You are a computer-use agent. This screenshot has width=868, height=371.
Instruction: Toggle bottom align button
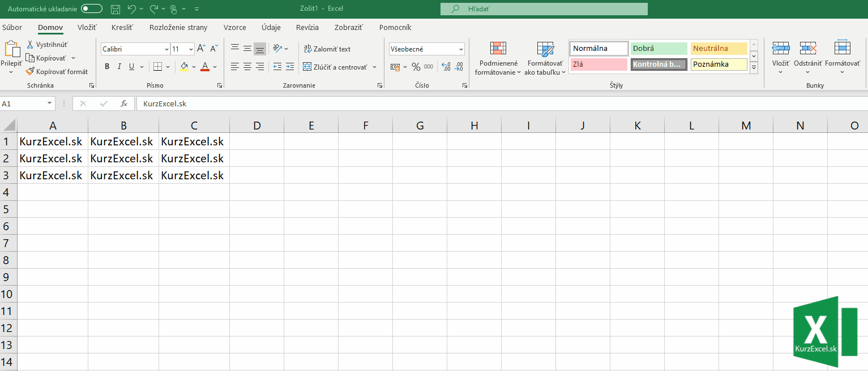point(260,49)
